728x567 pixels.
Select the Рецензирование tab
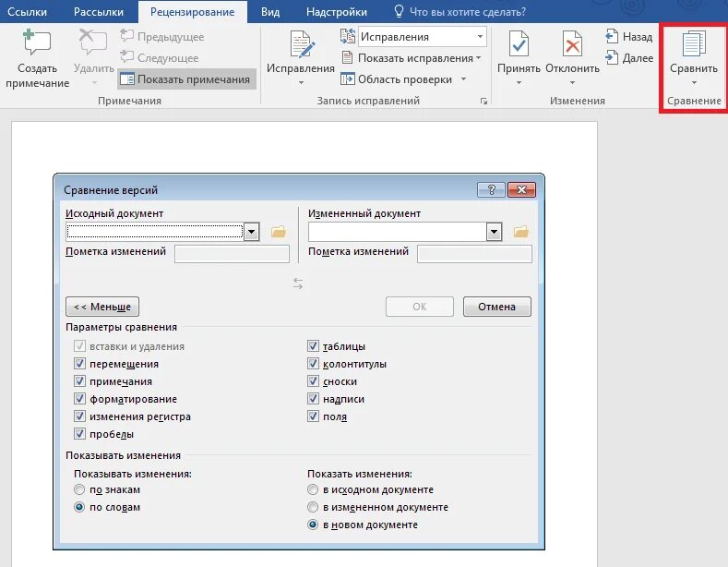pyautogui.click(x=192, y=12)
